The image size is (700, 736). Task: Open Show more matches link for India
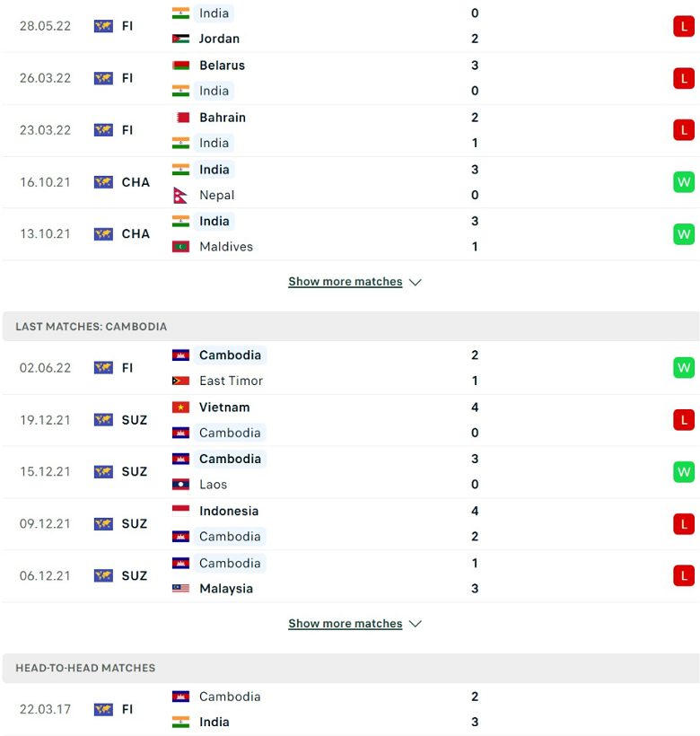[x=346, y=282]
